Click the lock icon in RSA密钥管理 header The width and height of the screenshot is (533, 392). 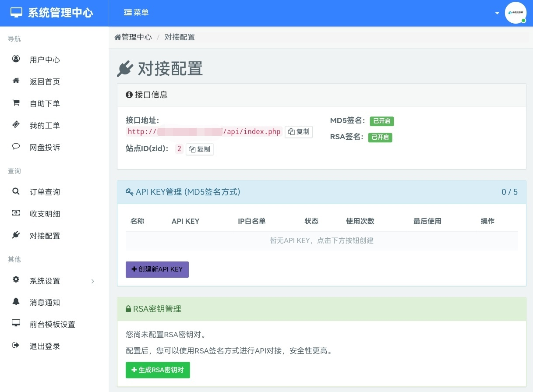tap(128, 309)
